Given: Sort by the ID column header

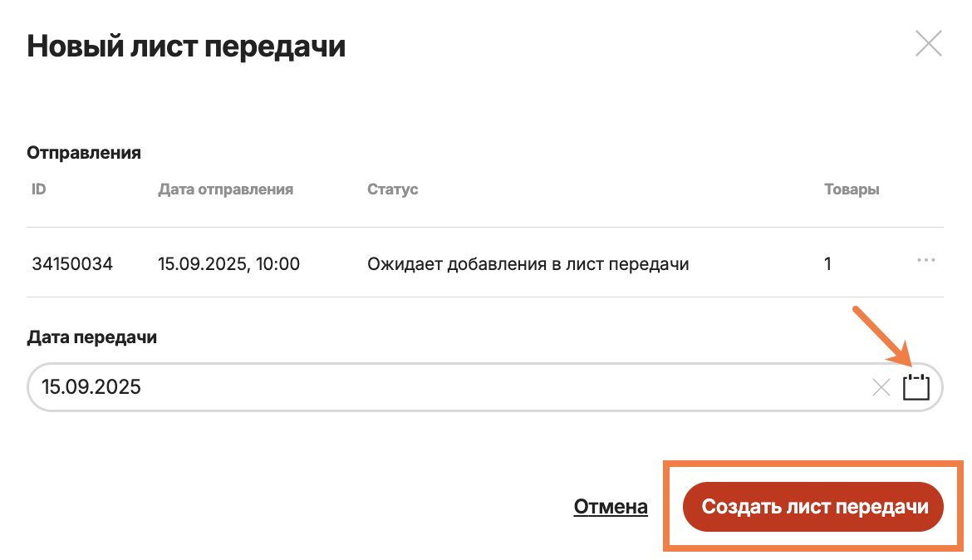Looking at the screenshot, I should tap(38, 189).
